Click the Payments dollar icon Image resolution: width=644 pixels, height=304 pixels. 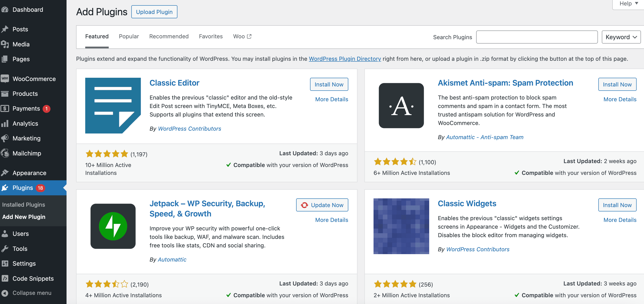click(x=5, y=108)
